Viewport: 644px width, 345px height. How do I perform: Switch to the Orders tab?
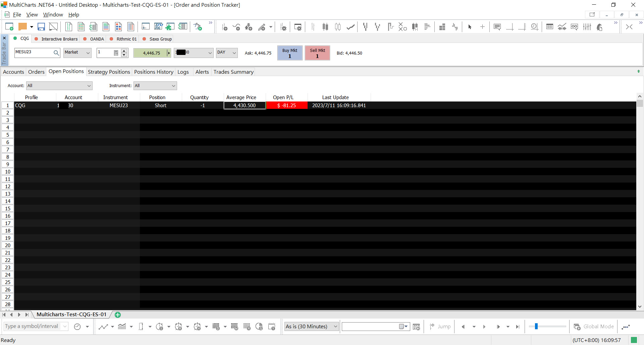36,72
